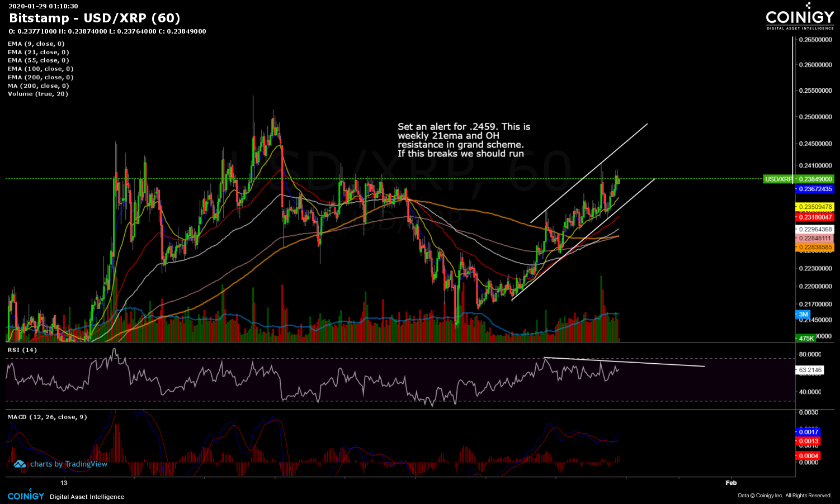Viewport: 840px width, 504px height.
Task: Click the MACD axis label 0.0030
Action: tap(808, 412)
